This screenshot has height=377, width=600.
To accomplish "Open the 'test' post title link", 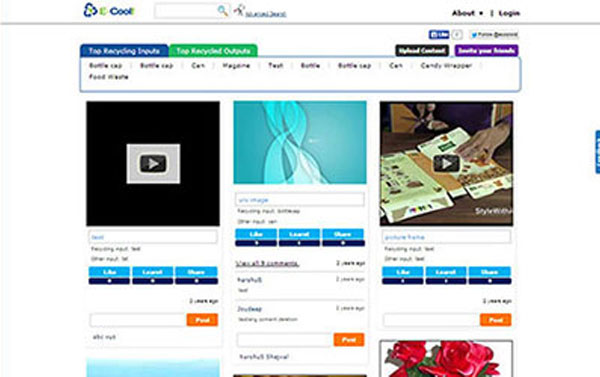I will click(98, 237).
